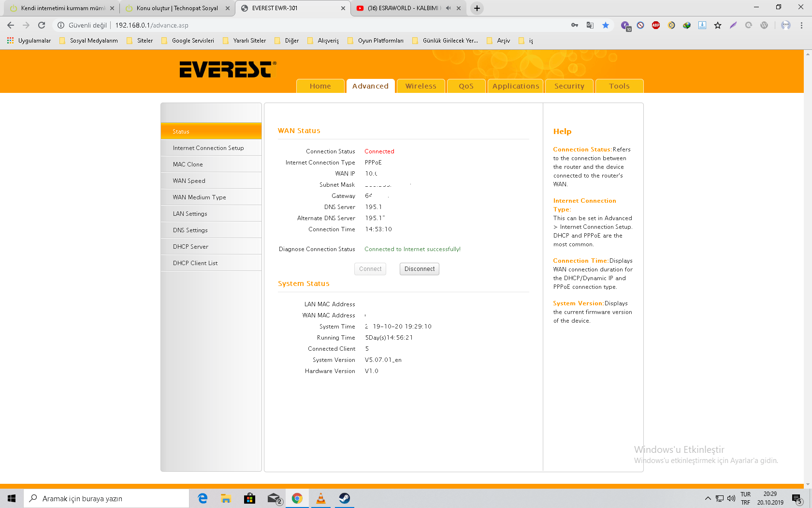Click the EVEREST logo
Image resolution: width=812 pixels, height=508 pixels.
(228, 69)
